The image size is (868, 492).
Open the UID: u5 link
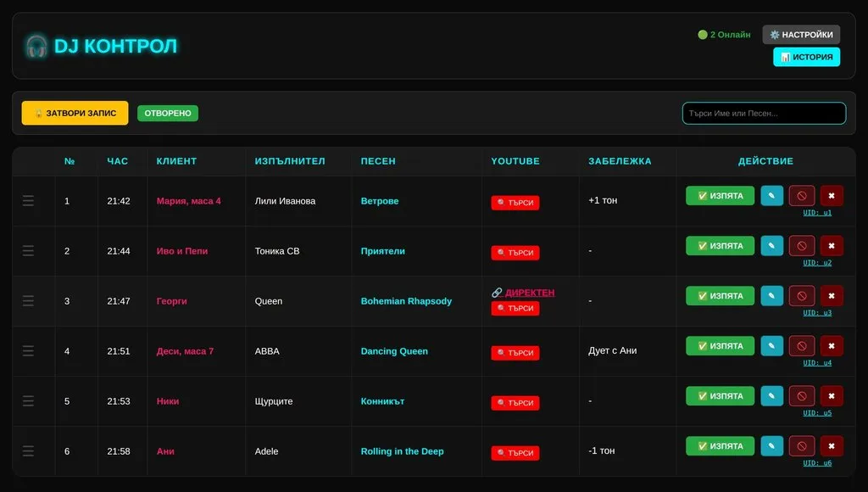(817, 413)
